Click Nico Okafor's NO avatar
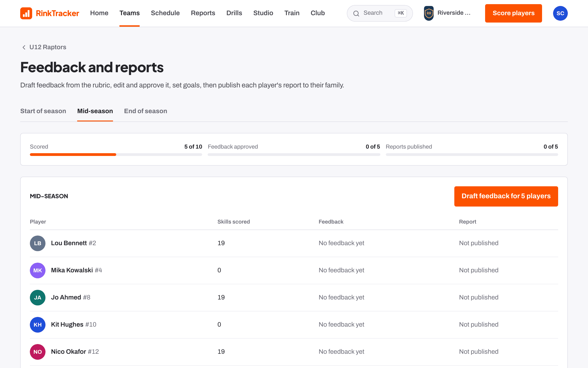 (x=38, y=352)
